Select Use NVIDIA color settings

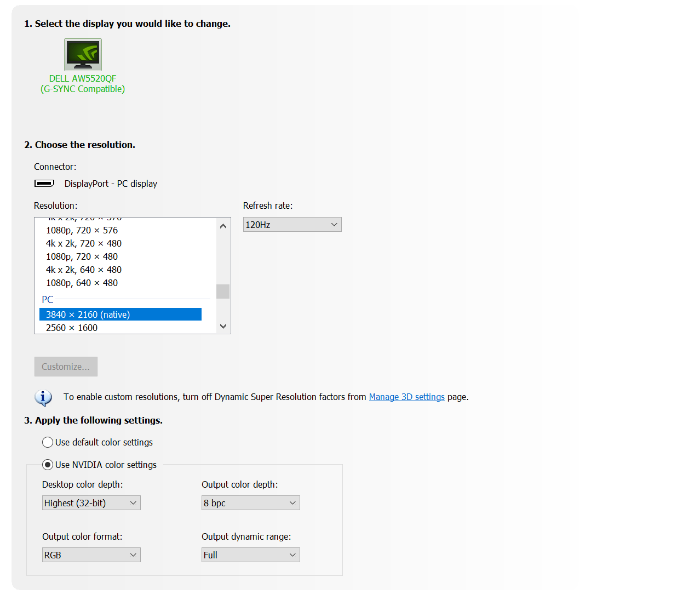point(48,465)
